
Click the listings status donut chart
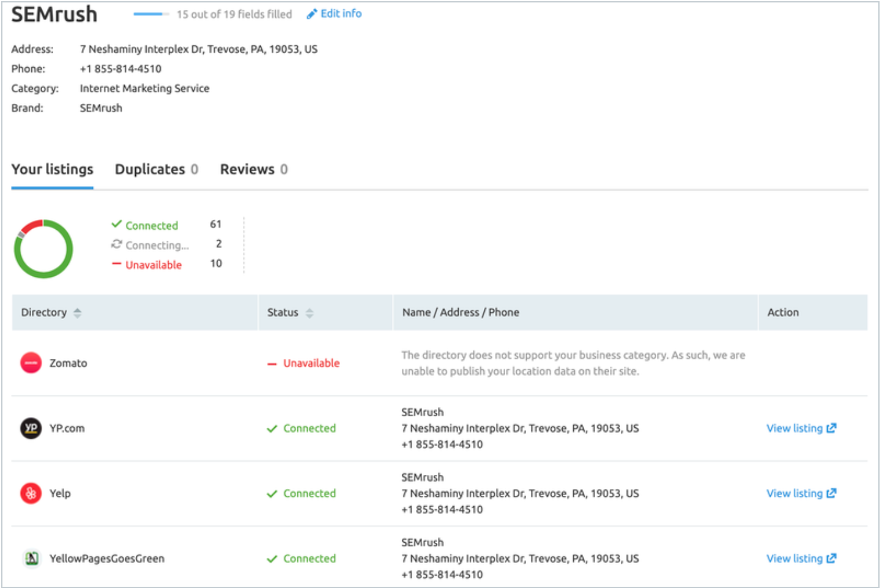43,249
